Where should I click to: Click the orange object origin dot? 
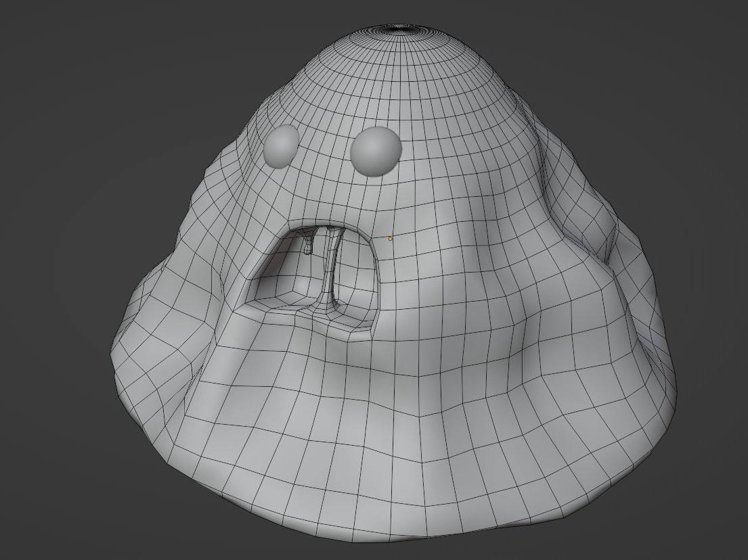[x=391, y=238]
